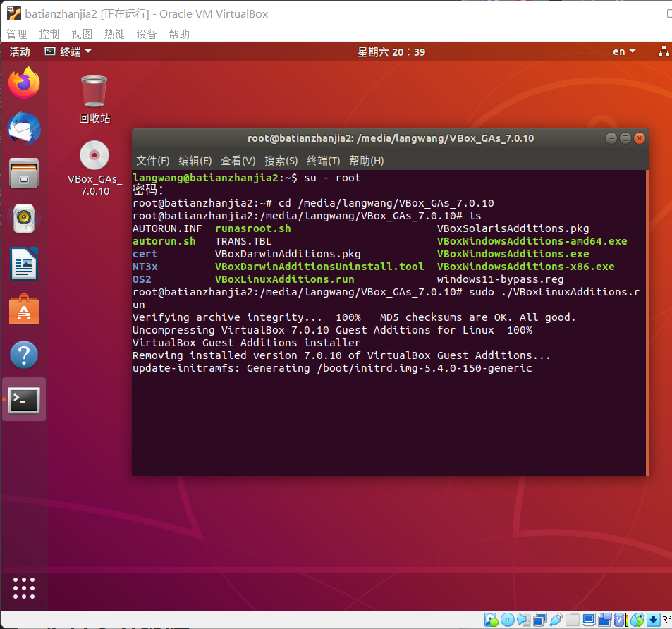This screenshot has width=672, height=629.
Task: Click the AUTORUN.INF file name
Action: click(x=167, y=228)
